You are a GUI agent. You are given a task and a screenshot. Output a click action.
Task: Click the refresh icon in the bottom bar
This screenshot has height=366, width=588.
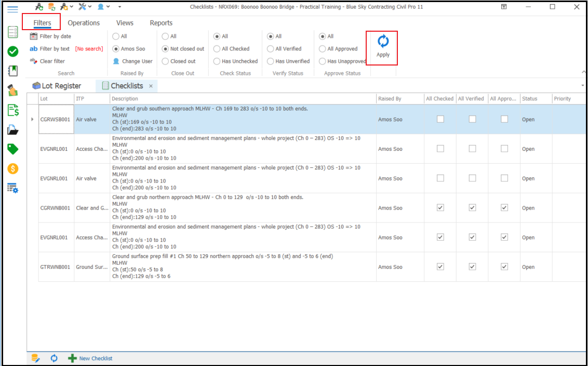(54, 358)
